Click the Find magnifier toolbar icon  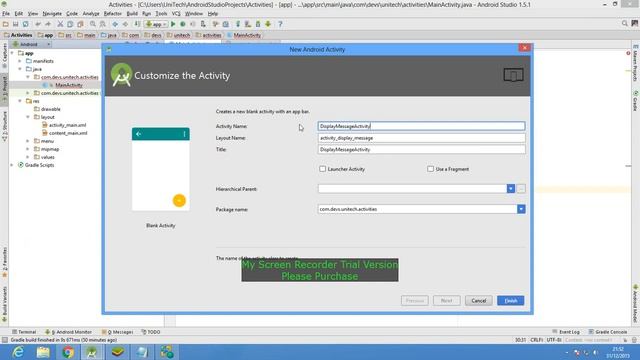click(x=93, y=24)
